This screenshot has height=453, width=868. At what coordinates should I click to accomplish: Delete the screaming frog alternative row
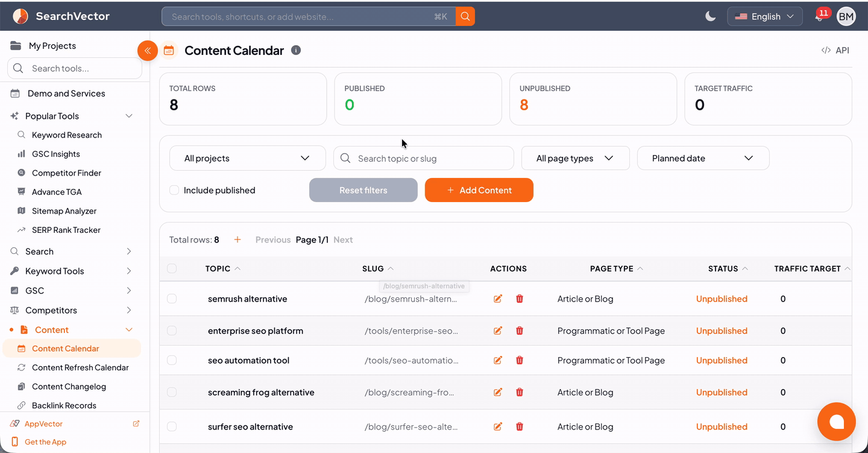coord(520,392)
